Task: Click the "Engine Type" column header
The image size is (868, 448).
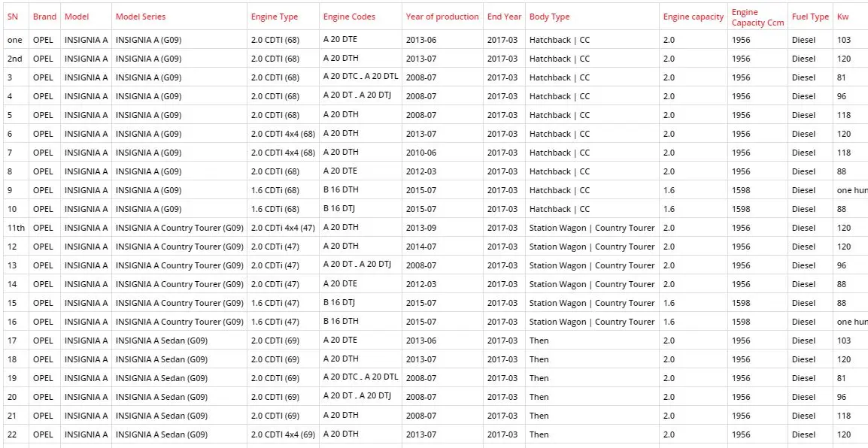Action: click(275, 17)
